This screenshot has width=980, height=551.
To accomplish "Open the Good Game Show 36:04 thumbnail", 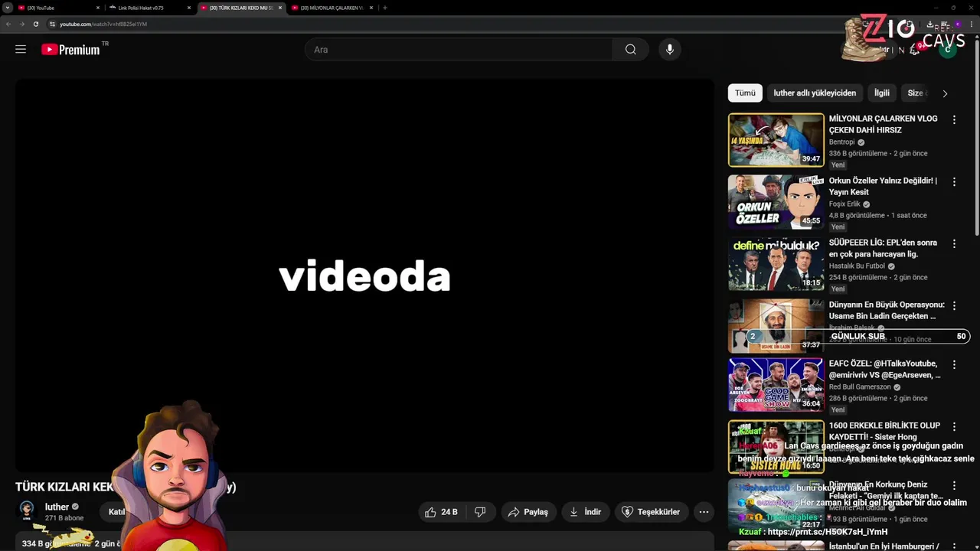I will click(776, 385).
